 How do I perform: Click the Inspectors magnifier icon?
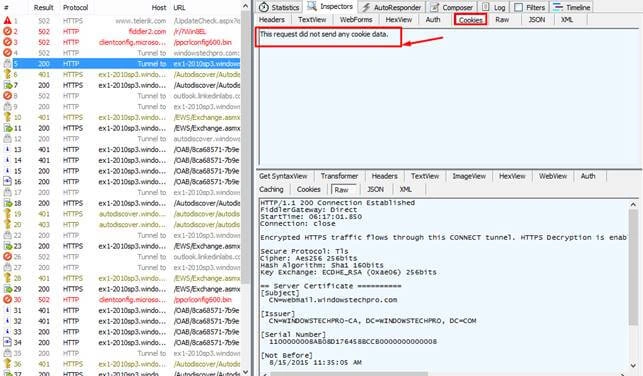(x=312, y=6)
